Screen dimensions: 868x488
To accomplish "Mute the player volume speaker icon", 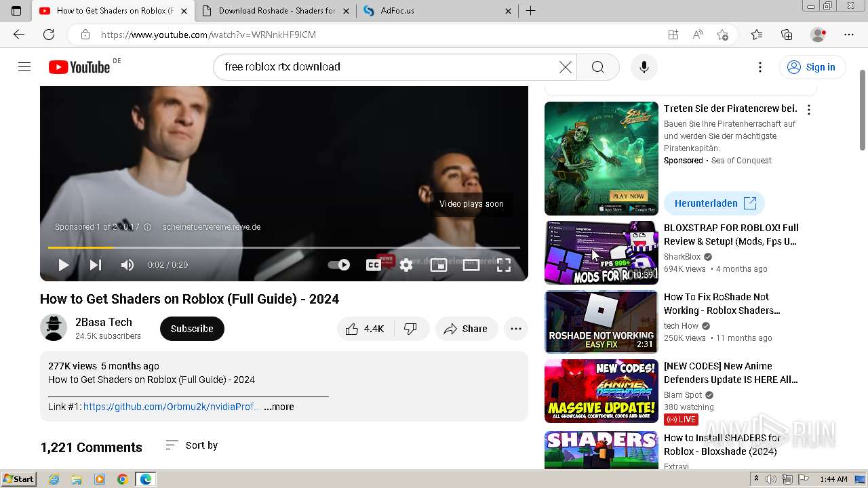I will pyautogui.click(x=127, y=265).
